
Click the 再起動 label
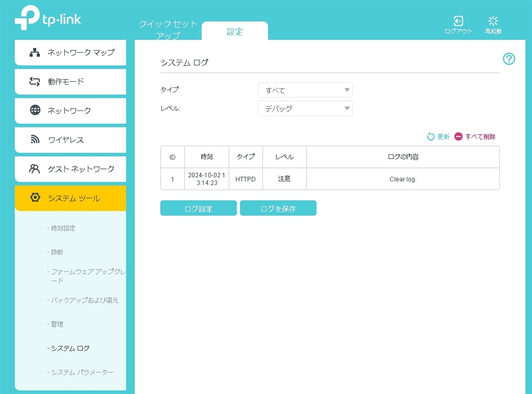(493, 31)
